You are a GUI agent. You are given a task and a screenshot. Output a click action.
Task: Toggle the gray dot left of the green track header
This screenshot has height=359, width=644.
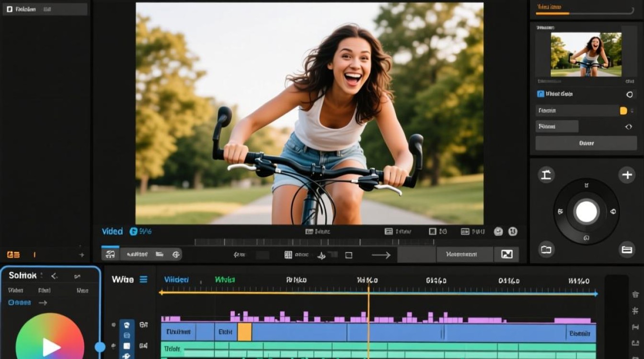tap(114, 345)
